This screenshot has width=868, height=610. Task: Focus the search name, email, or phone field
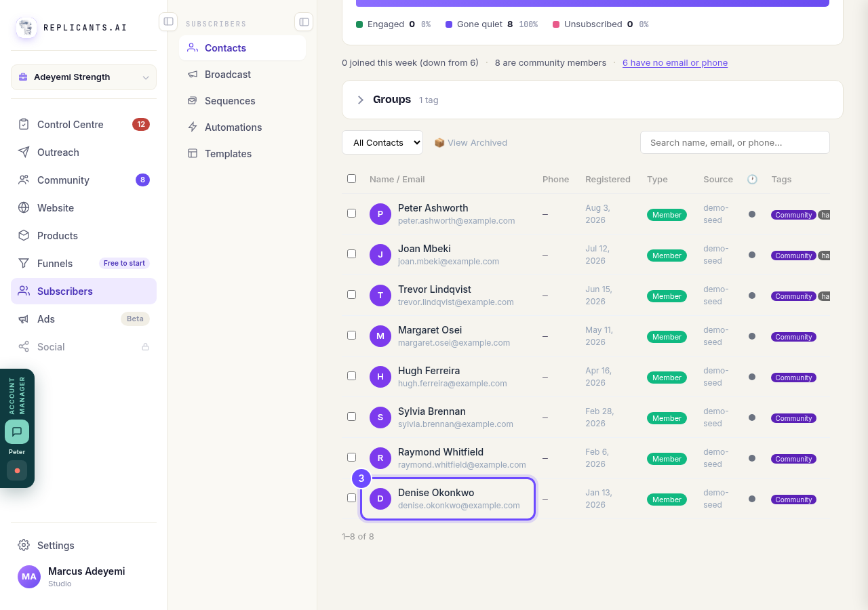735,142
